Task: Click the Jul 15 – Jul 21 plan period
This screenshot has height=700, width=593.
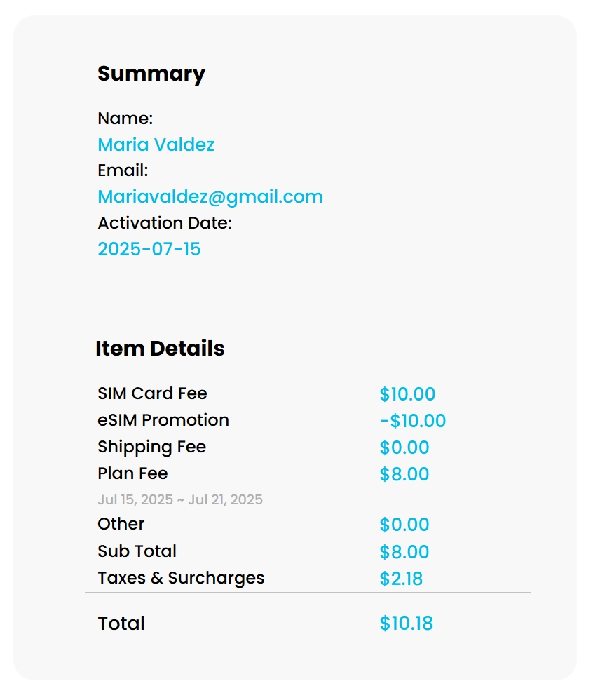Action: pos(180,499)
